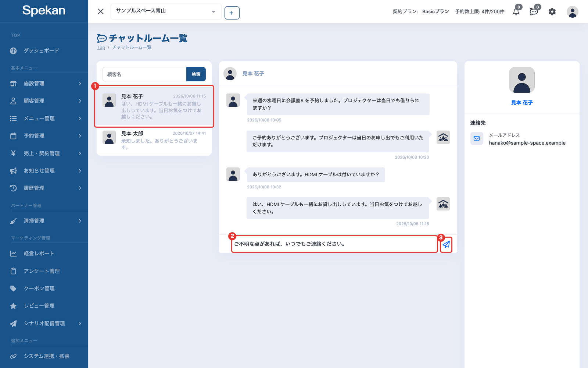Expand the 顧客管理 menu chevron
This screenshot has height=368, width=588.
(x=80, y=101)
